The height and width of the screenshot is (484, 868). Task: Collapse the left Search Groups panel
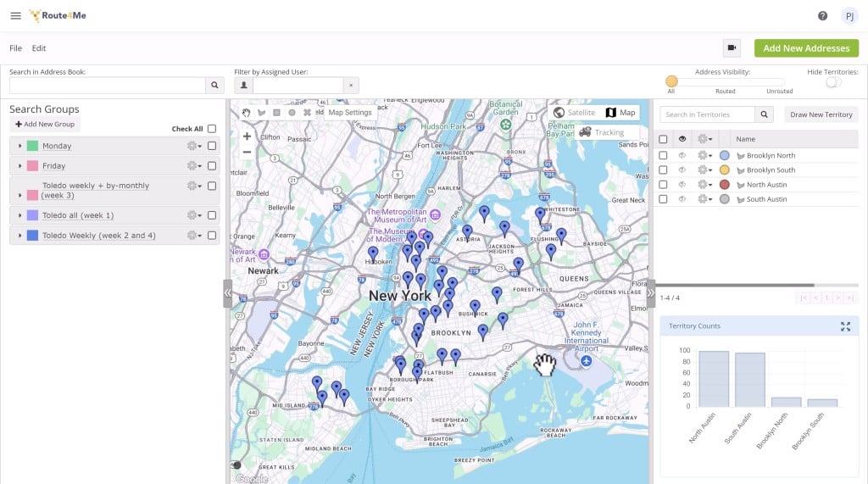tap(227, 293)
